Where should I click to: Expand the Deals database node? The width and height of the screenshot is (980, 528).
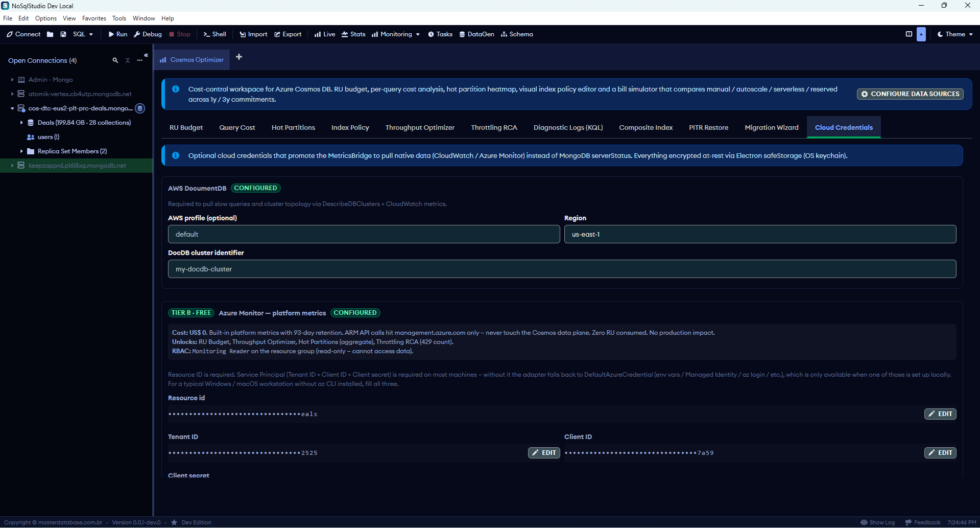click(21, 123)
